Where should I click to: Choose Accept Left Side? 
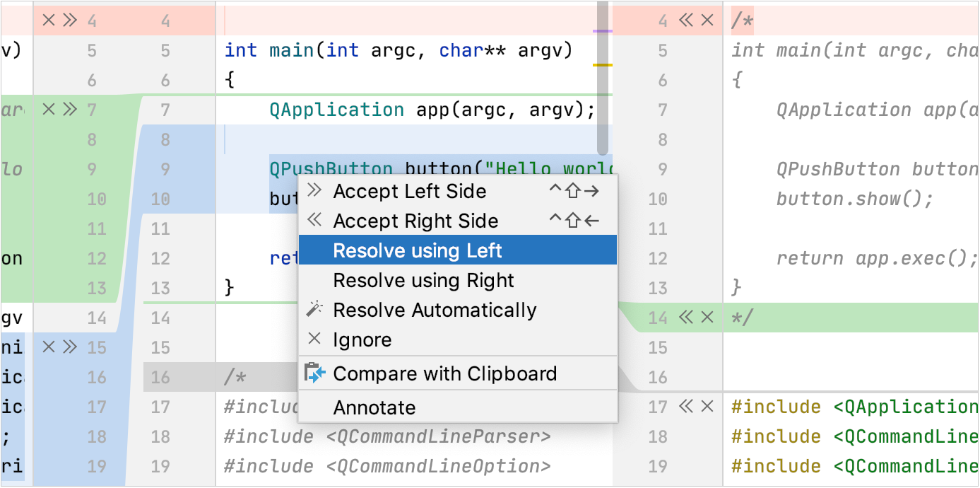(x=411, y=191)
